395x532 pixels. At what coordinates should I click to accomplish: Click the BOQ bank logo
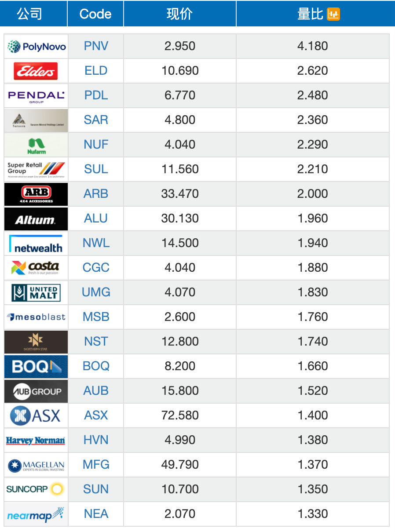coord(36,366)
